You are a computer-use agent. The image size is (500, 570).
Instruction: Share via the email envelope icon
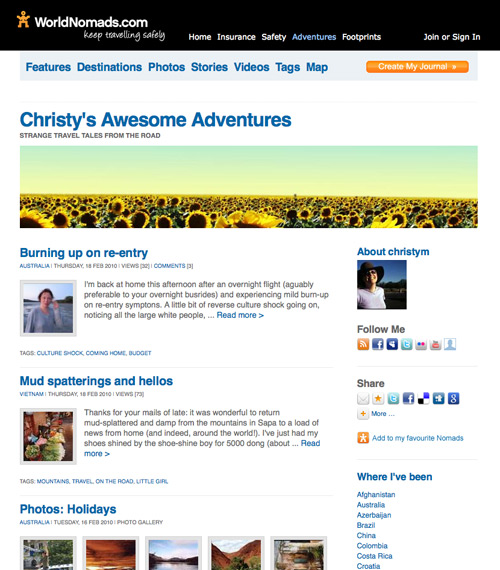point(363,398)
